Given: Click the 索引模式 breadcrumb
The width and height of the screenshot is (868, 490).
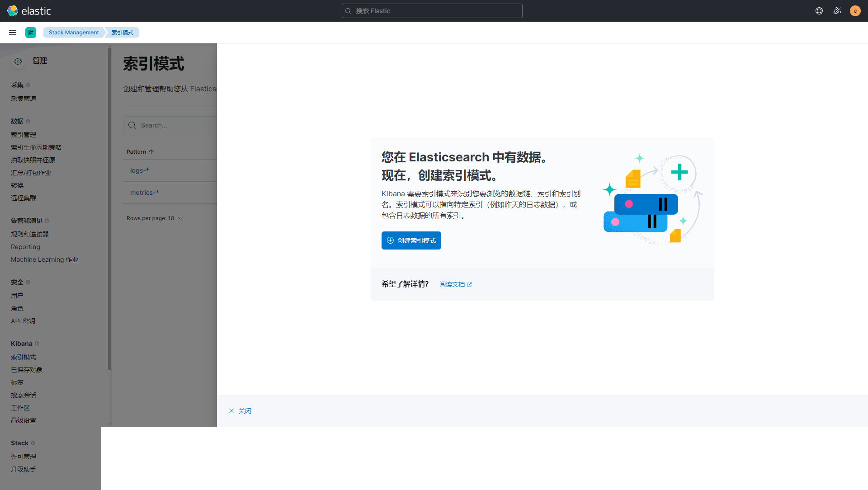Looking at the screenshot, I should coord(123,33).
